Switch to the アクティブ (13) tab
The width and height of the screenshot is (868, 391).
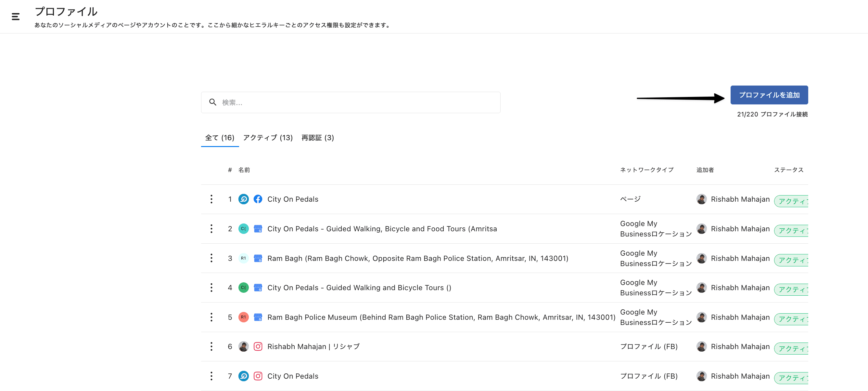click(x=268, y=138)
